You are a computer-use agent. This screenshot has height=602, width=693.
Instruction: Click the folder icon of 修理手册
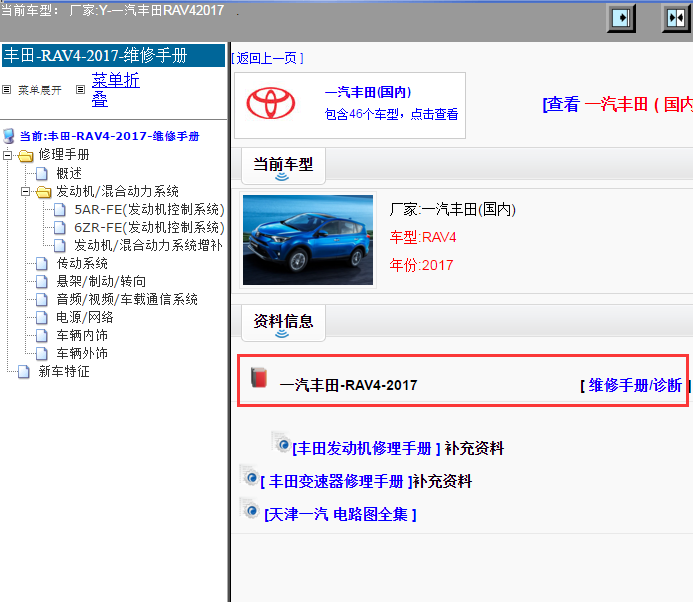(x=26, y=155)
